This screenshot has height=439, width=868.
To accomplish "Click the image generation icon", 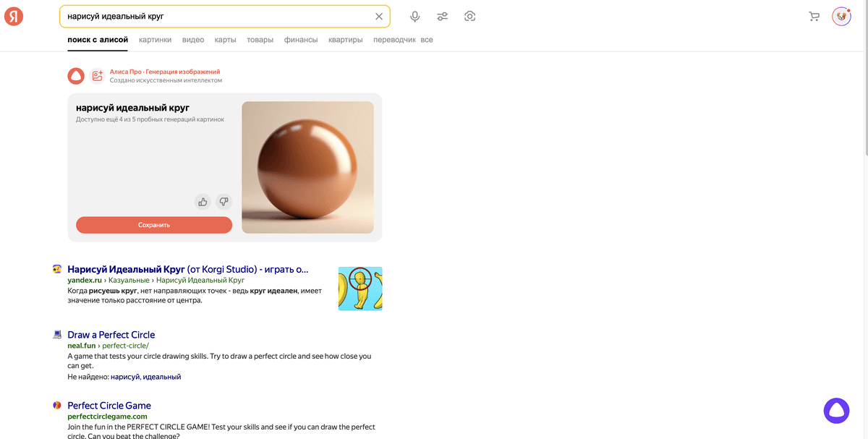I will point(97,76).
